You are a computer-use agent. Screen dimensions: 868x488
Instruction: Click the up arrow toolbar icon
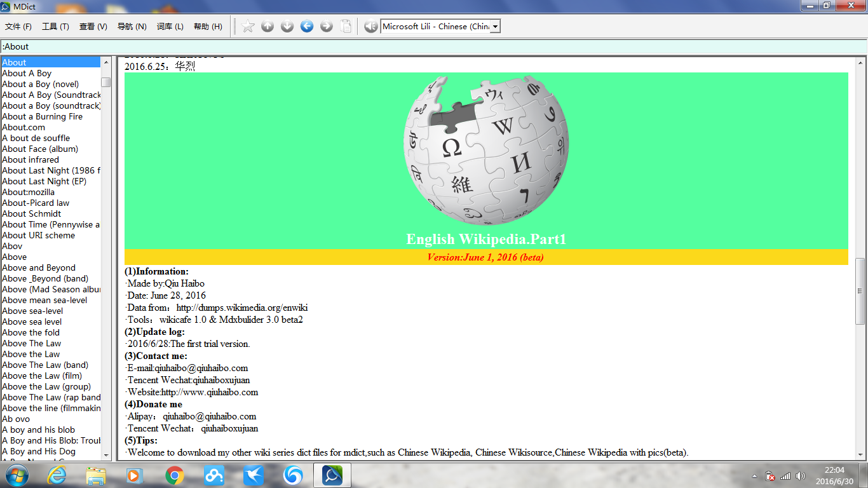[x=268, y=26]
